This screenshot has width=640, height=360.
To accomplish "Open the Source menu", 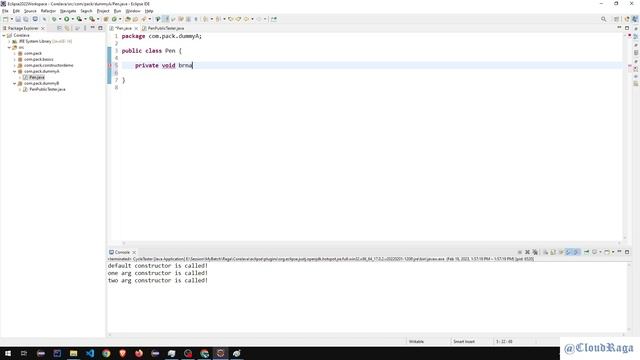I will click(30, 11).
